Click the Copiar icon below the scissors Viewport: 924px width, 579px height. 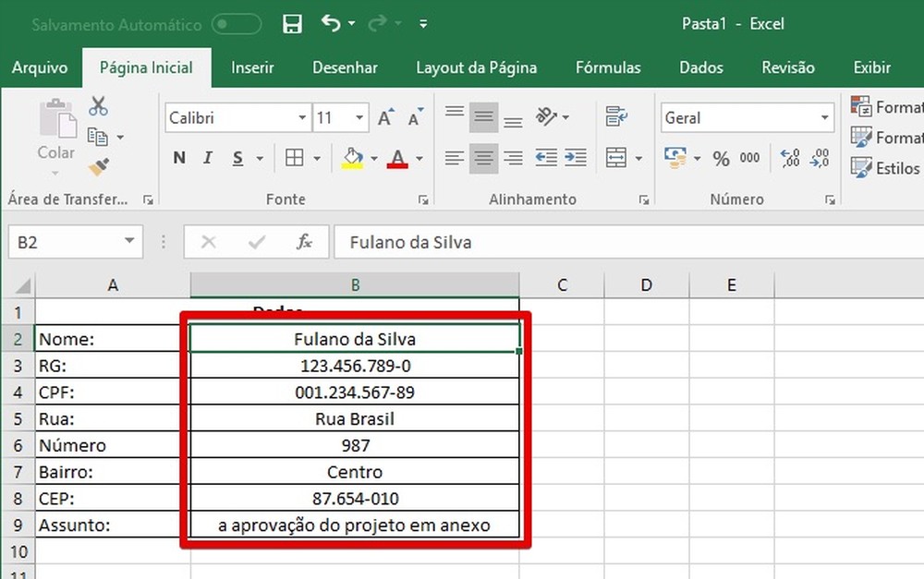tap(96, 134)
